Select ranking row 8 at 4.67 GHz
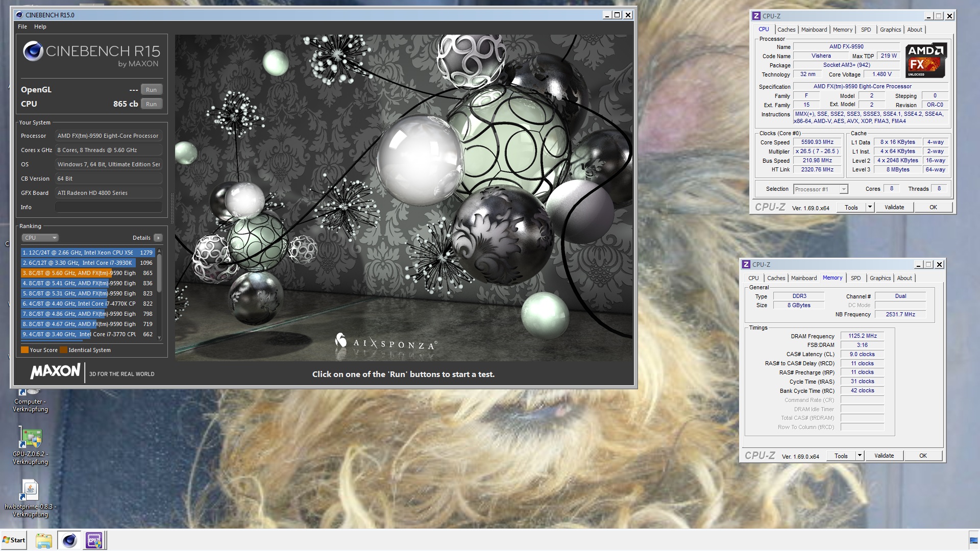This screenshot has height=551, width=980. coord(88,324)
